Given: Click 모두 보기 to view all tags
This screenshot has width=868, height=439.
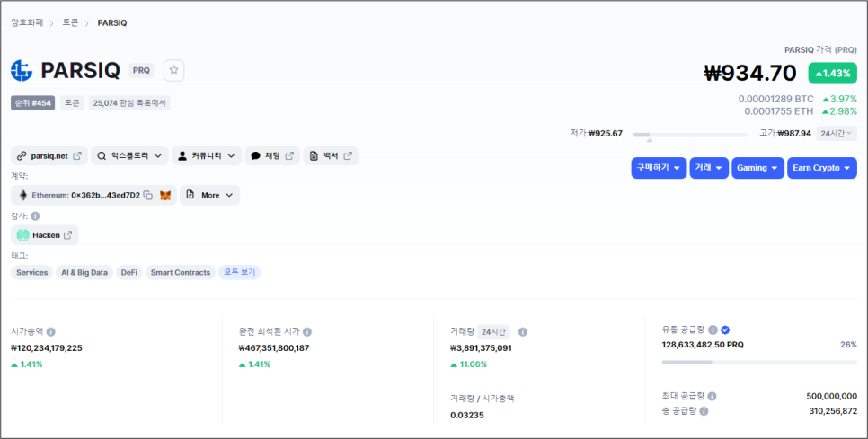Looking at the screenshot, I should pyautogui.click(x=240, y=273).
